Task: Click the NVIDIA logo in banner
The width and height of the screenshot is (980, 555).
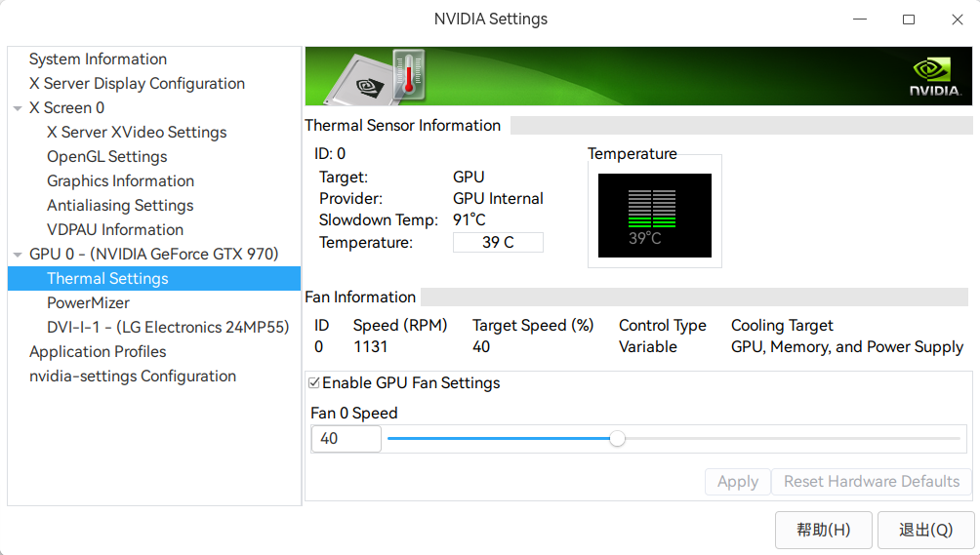Action: (934, 77)
